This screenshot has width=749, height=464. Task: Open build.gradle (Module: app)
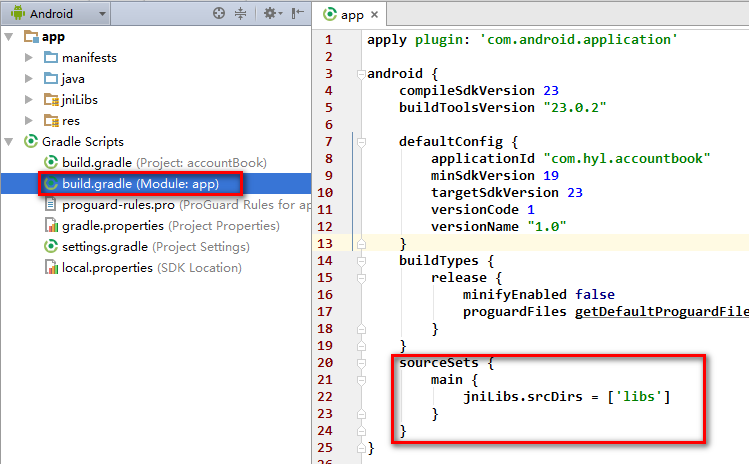(x=156, y=183)
